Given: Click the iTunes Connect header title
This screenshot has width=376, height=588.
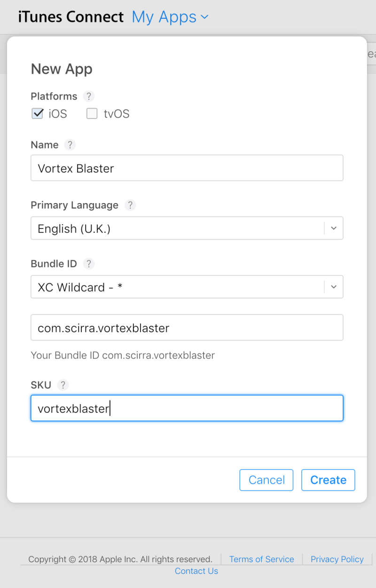Looking at the screenshot, I should pyautogui.click(x=70, y=16).
